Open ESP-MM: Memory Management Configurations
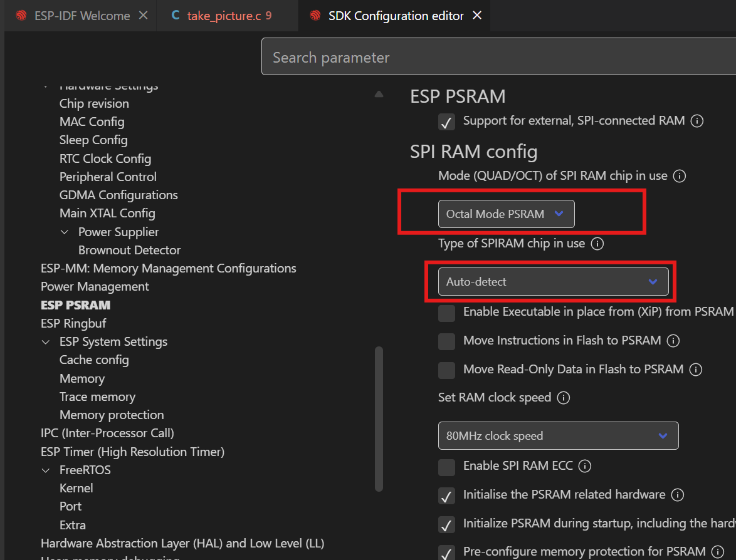736x560 pixels. coord(168,268)
